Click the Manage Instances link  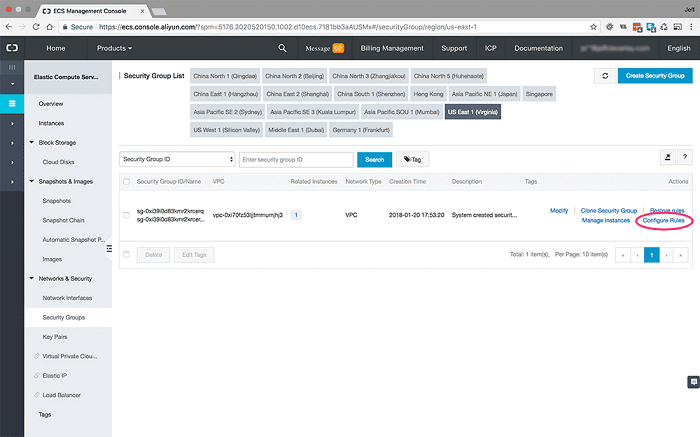pos(606,221)
